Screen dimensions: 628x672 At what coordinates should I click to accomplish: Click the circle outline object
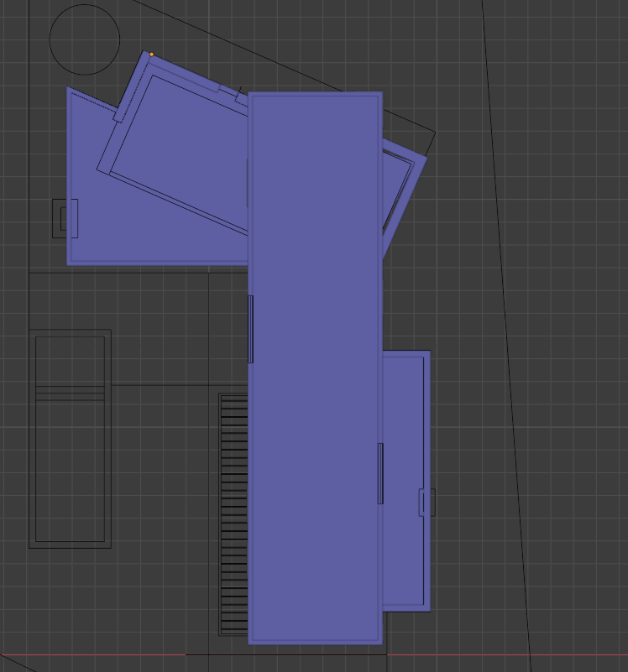click(x=85, y=40)
